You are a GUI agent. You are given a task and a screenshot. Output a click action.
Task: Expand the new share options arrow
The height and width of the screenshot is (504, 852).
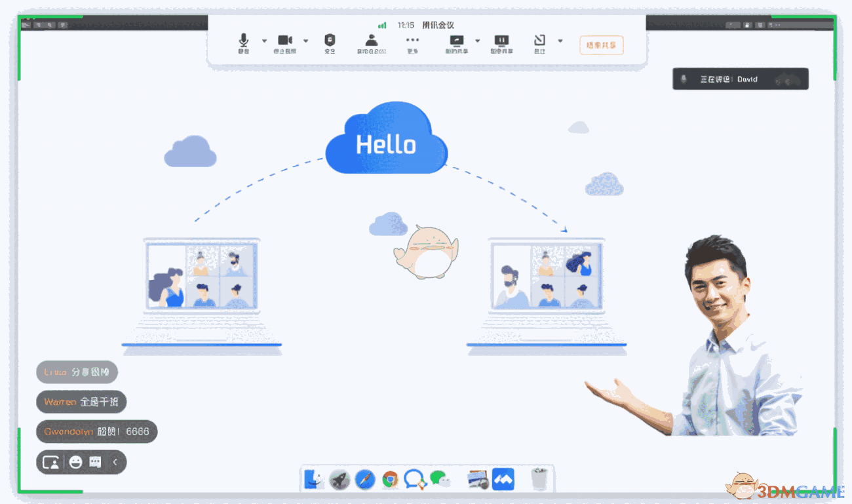click(477, 41)
